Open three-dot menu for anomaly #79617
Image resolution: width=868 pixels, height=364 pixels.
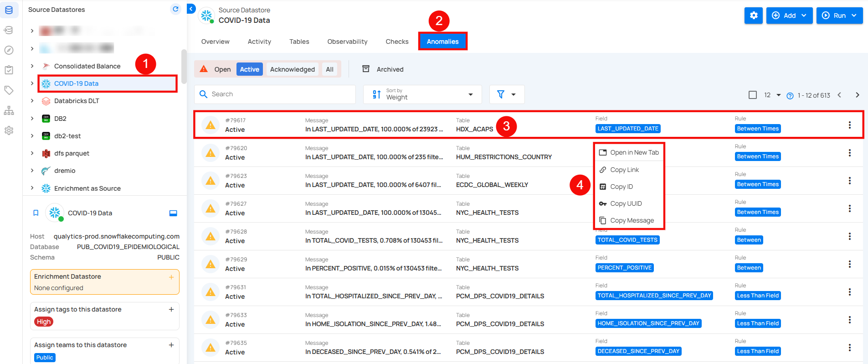tap(849, 125)
